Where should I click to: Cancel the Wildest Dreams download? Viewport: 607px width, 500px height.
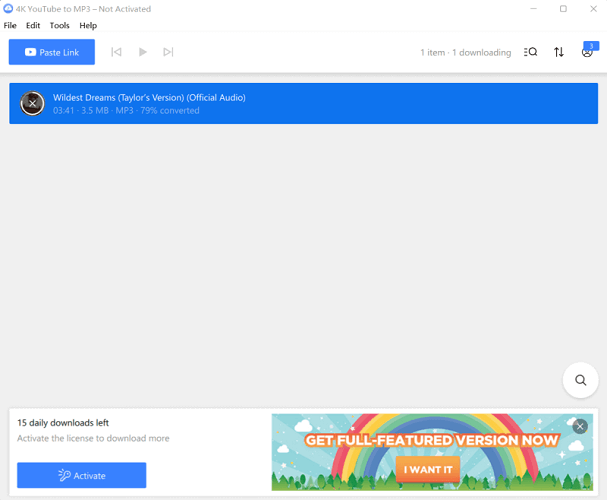pos(33,103)
